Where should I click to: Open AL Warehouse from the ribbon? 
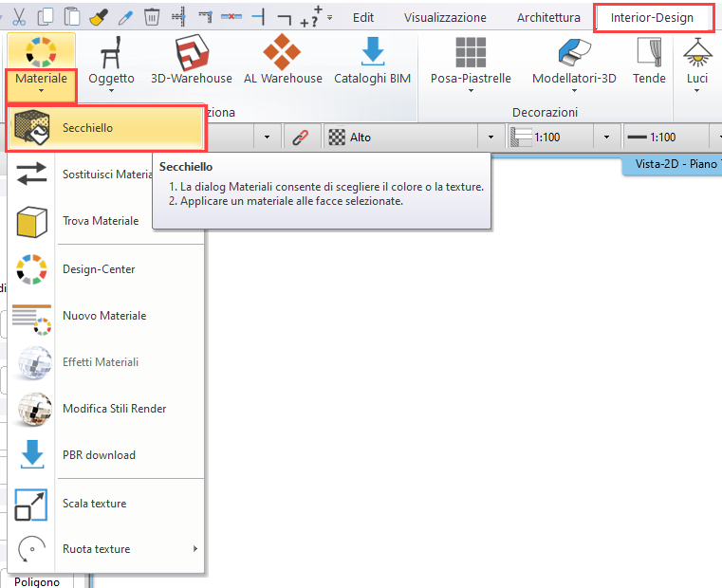click(283, 60)
